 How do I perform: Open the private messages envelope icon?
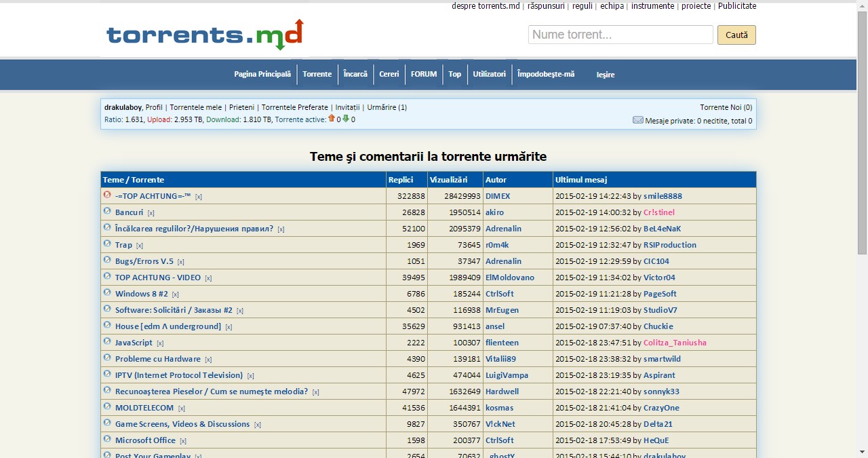point(637,120)
